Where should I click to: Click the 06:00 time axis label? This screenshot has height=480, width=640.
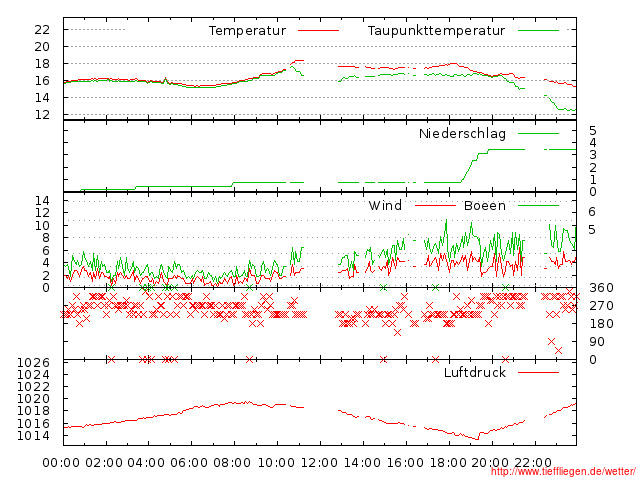(x=189, y=463)
